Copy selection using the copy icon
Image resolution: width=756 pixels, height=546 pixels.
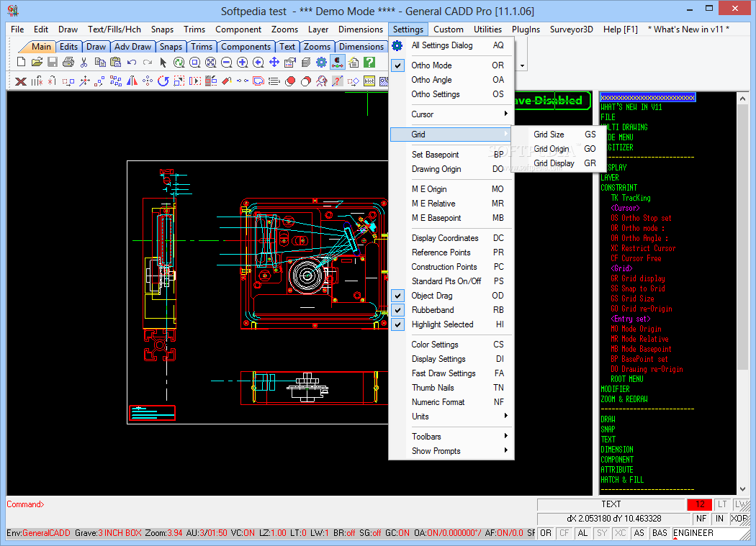(100, 62)
